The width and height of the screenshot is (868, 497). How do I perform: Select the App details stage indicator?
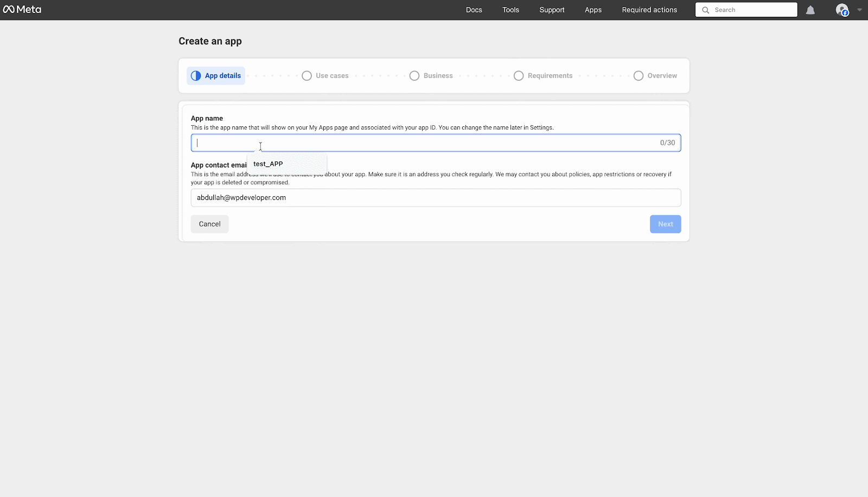(x=215, y=75)
